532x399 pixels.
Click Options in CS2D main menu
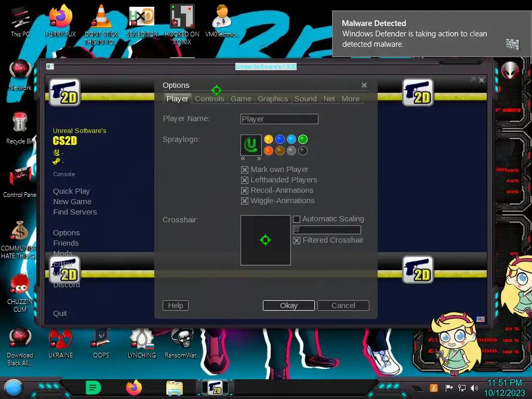[x=66, y=233]
